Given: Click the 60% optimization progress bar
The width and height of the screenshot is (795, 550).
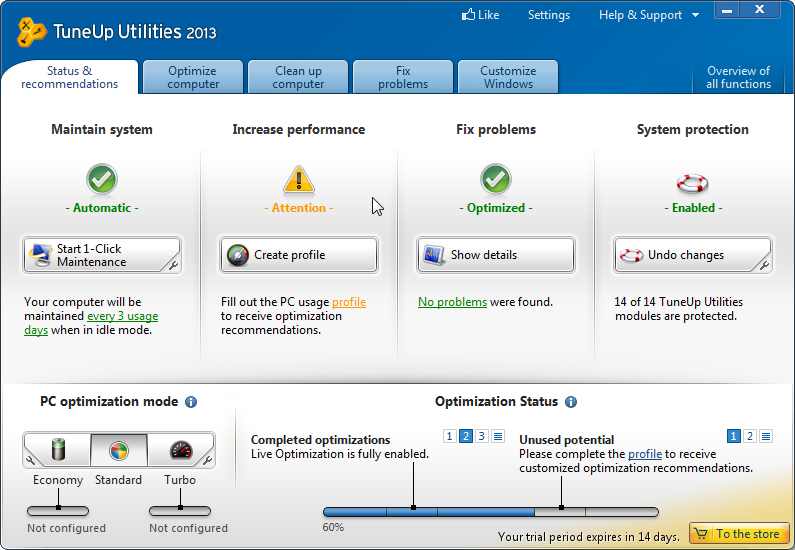Looking at the screenshot, I should tap(491, 512).
